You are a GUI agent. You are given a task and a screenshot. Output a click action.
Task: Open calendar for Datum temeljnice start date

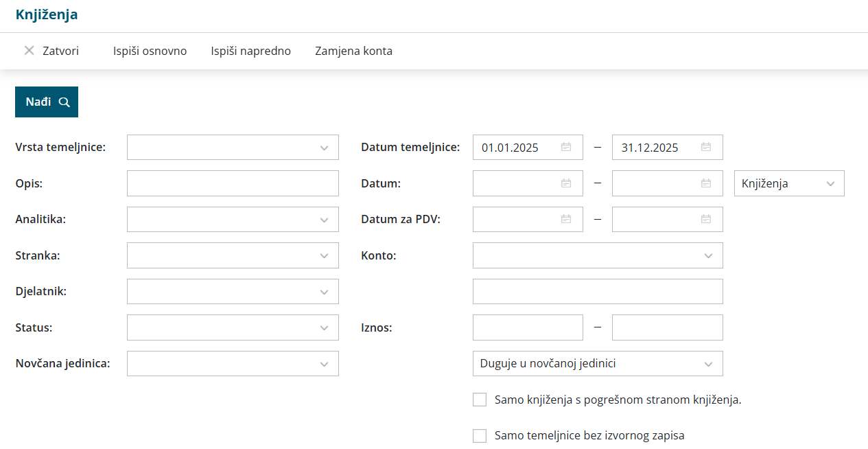[566, 147]
